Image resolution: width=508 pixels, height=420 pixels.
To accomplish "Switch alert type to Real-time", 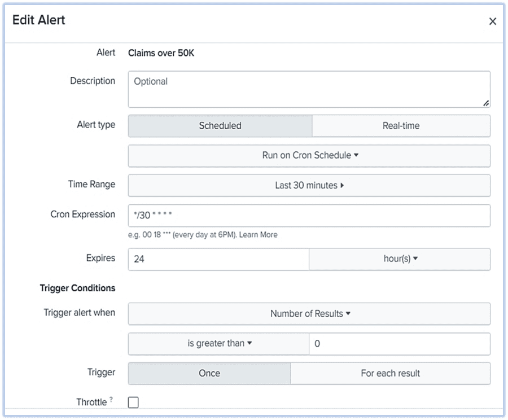I will (401, 125).
